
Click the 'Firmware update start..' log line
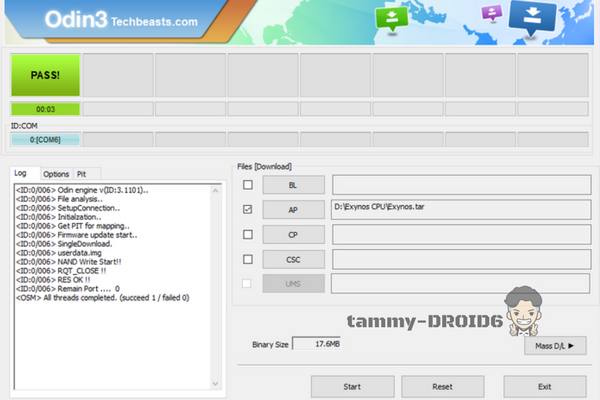click(x=77, y=235)
